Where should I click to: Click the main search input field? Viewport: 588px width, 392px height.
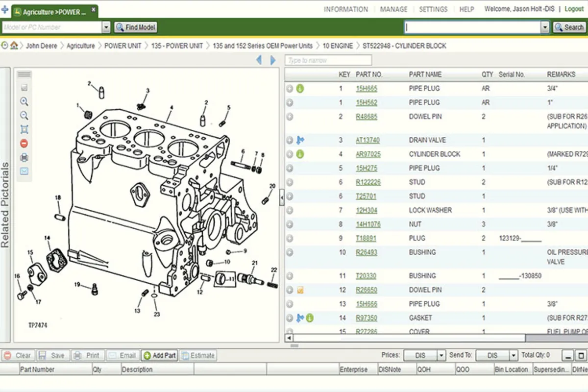point(473,27)
